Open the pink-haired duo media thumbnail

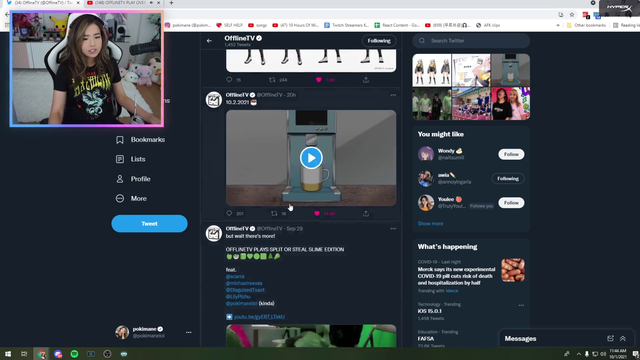click(x=511, y=104)
